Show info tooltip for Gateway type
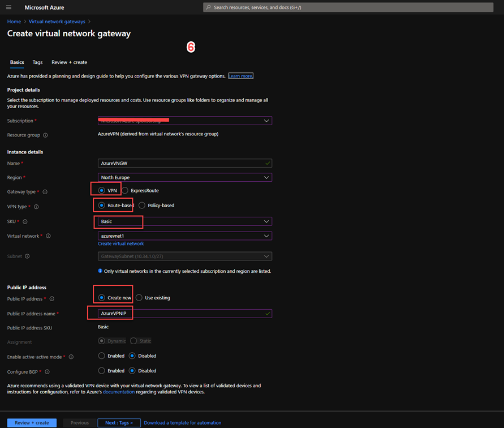Viewport: 504px width, 428px height. click(45, 192)
